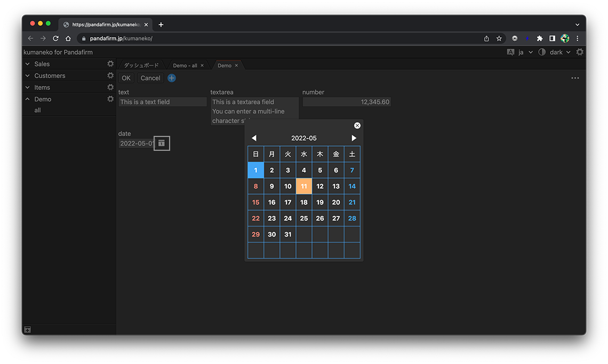
Task: Open the settings gear for Sales
Action: click(x=110, y=64)
